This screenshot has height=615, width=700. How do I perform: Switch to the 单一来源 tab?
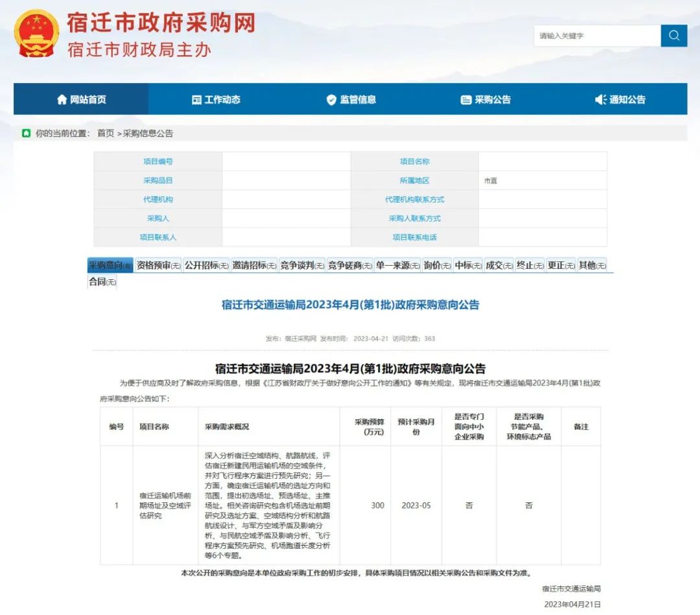pyautogui.click(x=397, y=266)
